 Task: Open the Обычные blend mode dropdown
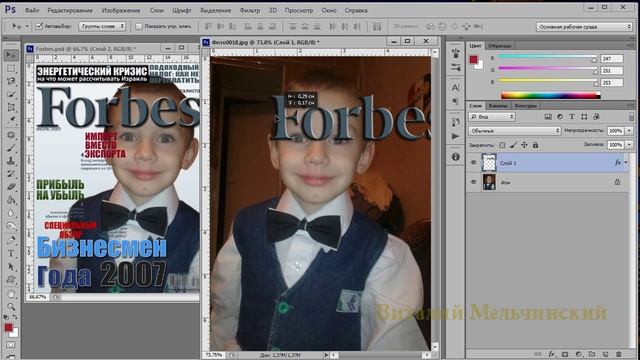515,131
